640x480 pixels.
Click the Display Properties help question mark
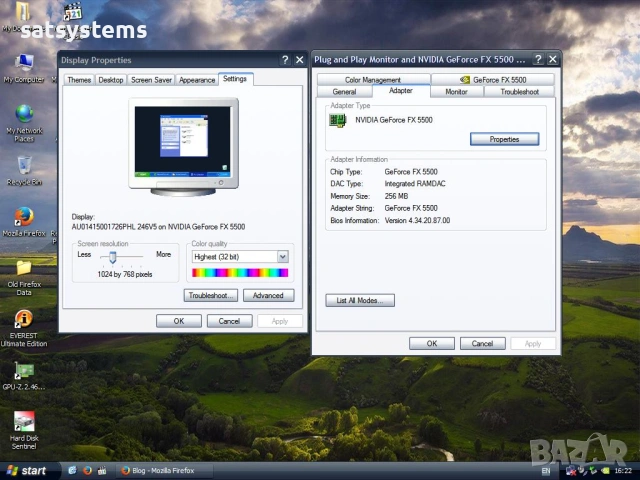click(x=285, y=60)
